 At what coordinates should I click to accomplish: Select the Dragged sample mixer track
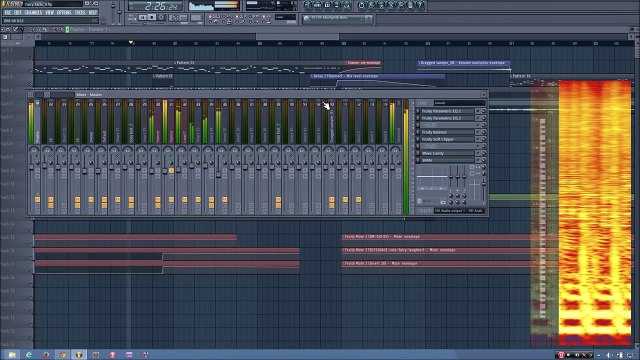tap(331, 121)
